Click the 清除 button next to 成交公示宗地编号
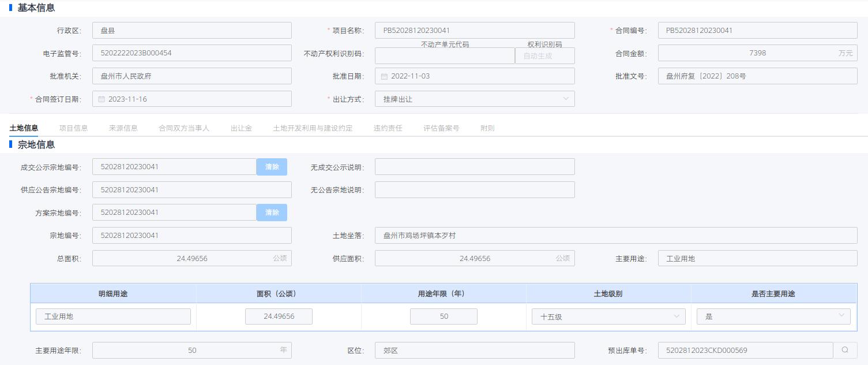The image size is (868, 365). click(x=272, y=167)
